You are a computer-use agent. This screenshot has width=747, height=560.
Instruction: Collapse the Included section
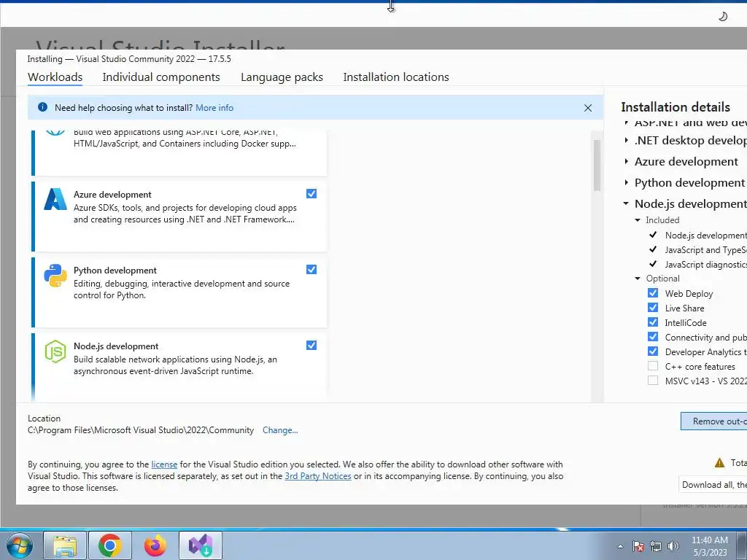point(638,220)
